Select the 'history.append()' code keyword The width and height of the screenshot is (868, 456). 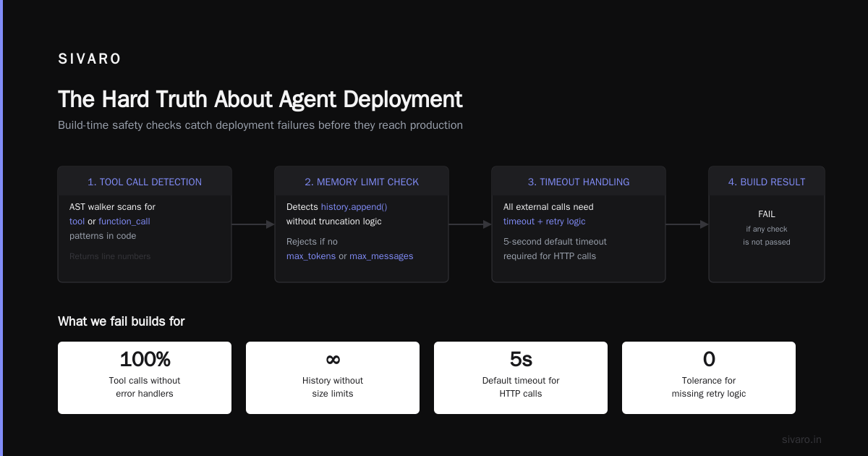354,207
